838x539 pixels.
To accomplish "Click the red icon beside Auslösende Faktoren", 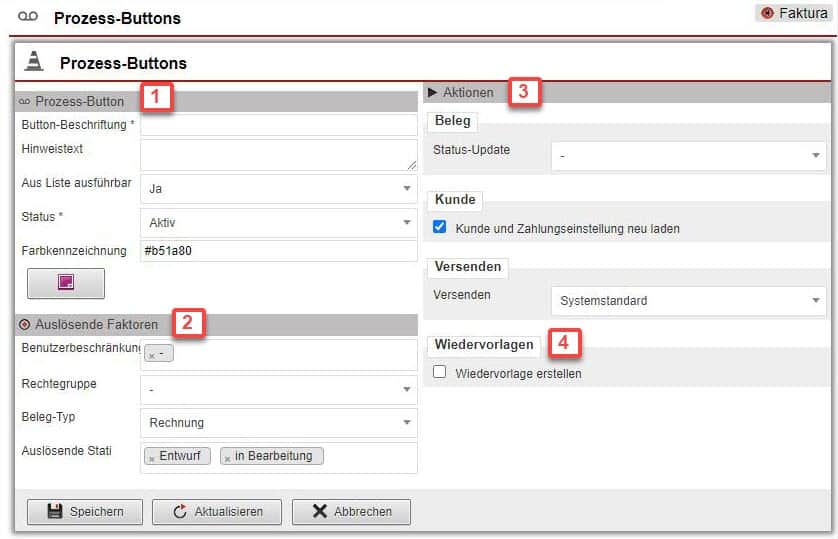I will 24,325.
